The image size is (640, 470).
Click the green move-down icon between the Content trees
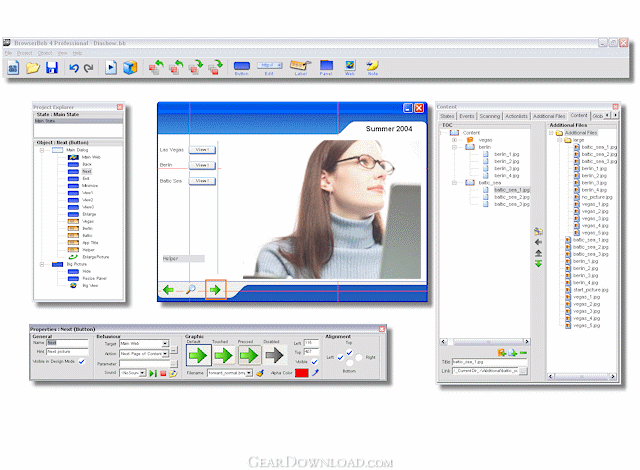[x=538, y=264]
